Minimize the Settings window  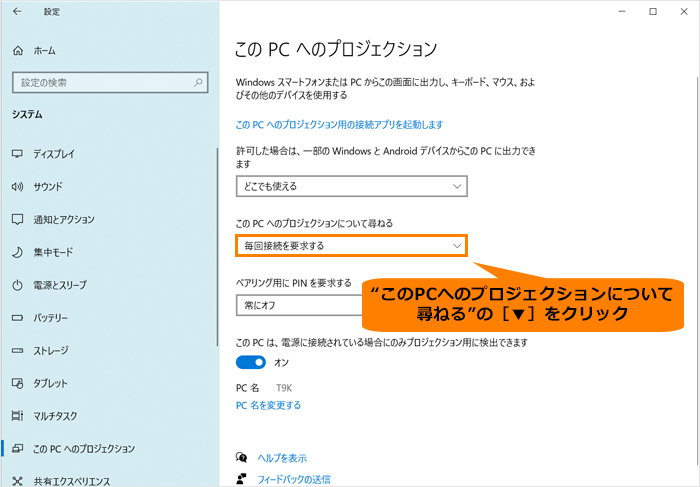click(x=622, y=12)
